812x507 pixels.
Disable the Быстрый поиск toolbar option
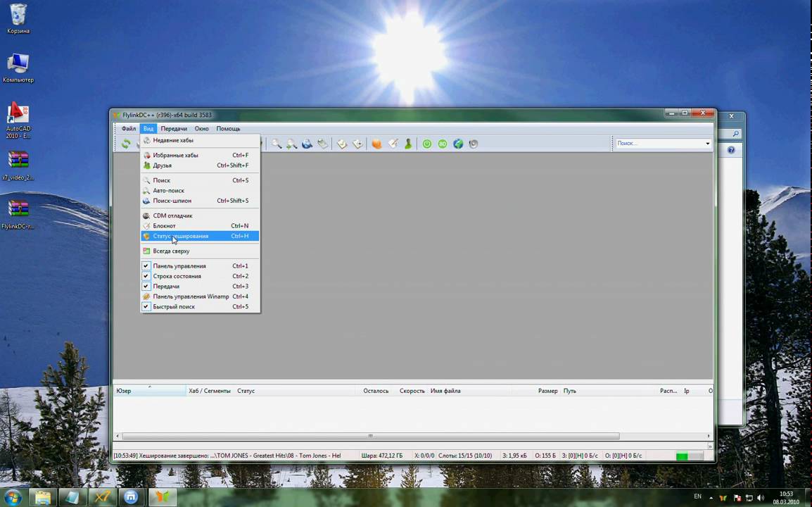[146, 307]
